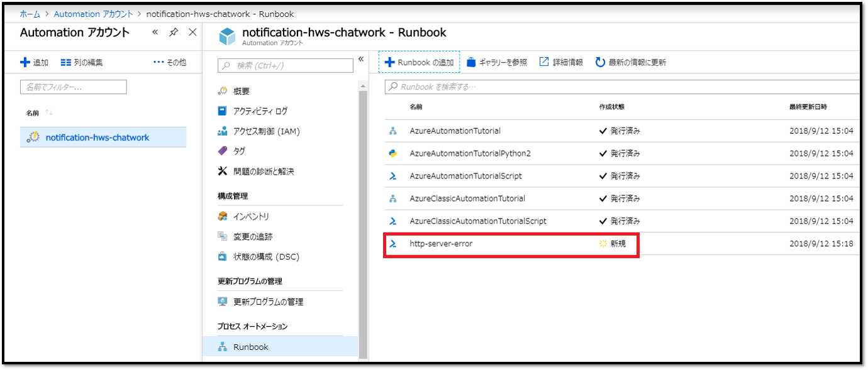The image size is (868, 370).
Task: Click the インベントリ box icon
Action: click(222, 217)
